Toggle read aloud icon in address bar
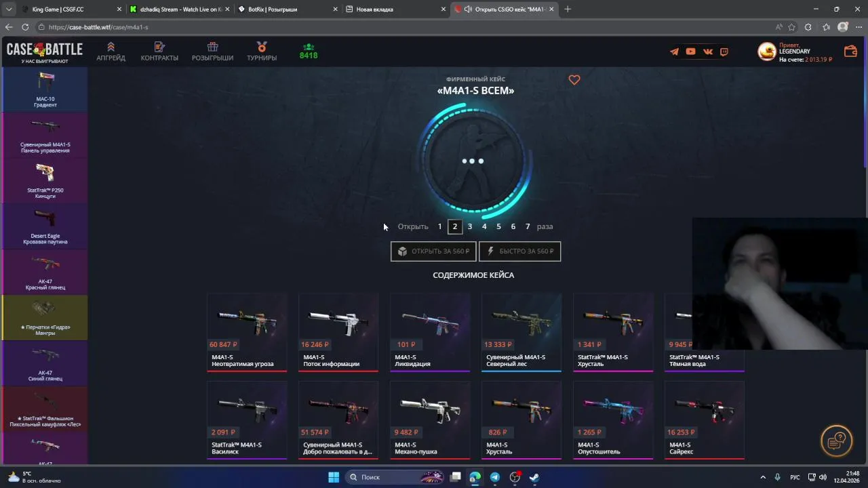 point(778,27)
